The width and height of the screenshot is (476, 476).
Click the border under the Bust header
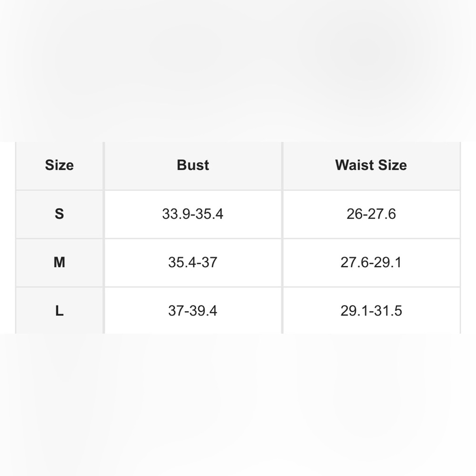click(x=193, y=190)
